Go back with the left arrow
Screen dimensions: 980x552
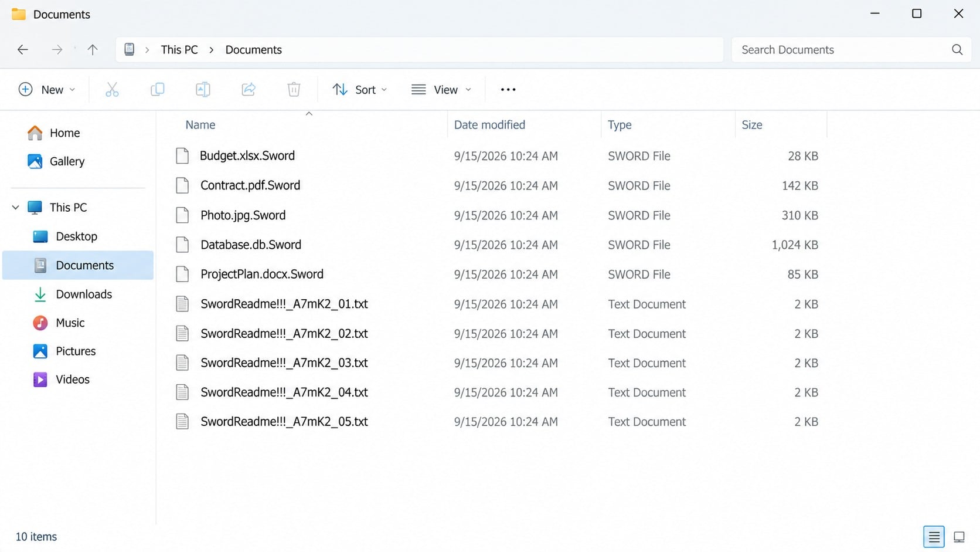click(x=23, y=50)
